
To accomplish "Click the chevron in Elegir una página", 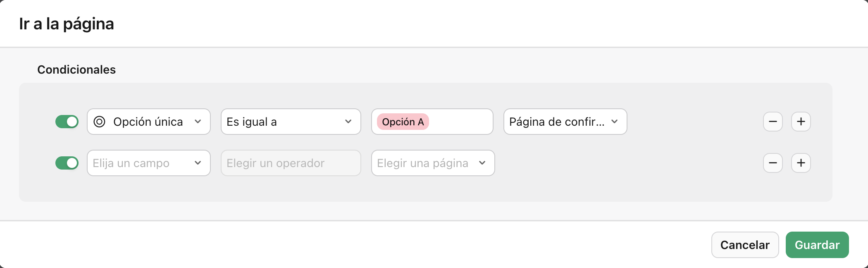I will coord(482,163).
